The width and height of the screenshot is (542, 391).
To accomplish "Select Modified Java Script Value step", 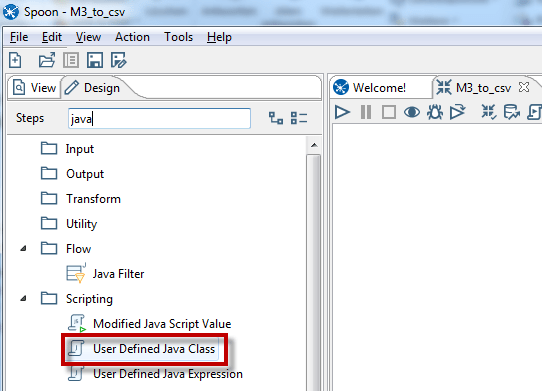I will coord(162,324).
